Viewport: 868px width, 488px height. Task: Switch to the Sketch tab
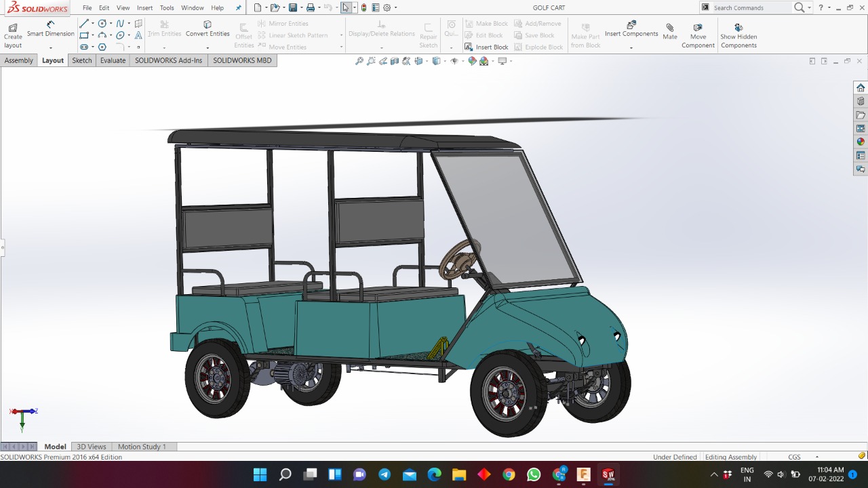(x=82, y=60)
